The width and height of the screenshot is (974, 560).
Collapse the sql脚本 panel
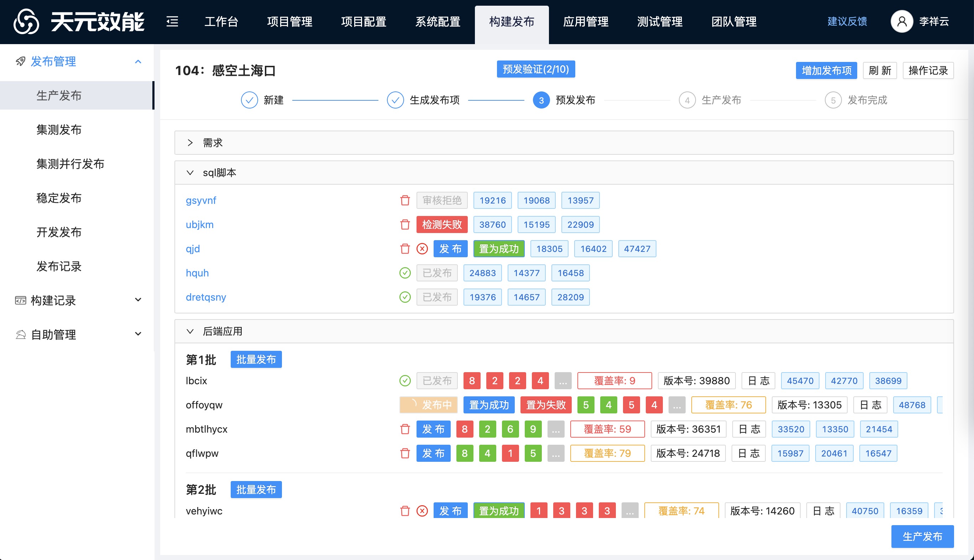click(x=190, y=173)
